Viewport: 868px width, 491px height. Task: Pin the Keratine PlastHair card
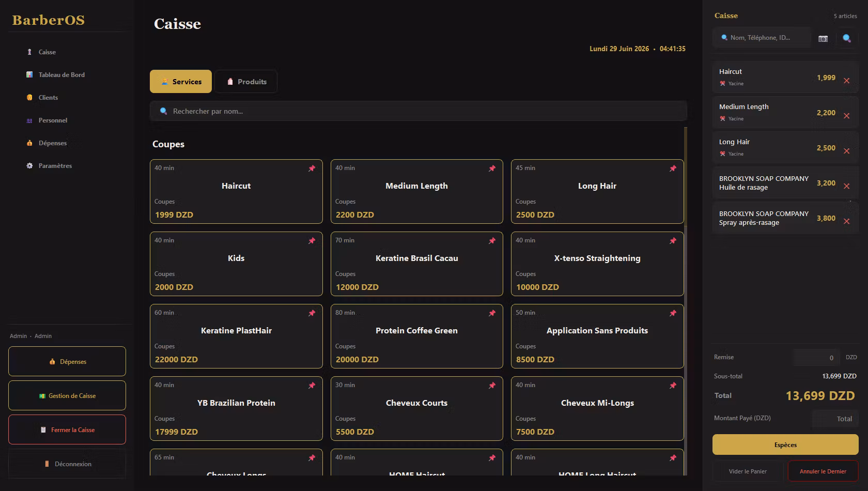[x=312, y=313]
